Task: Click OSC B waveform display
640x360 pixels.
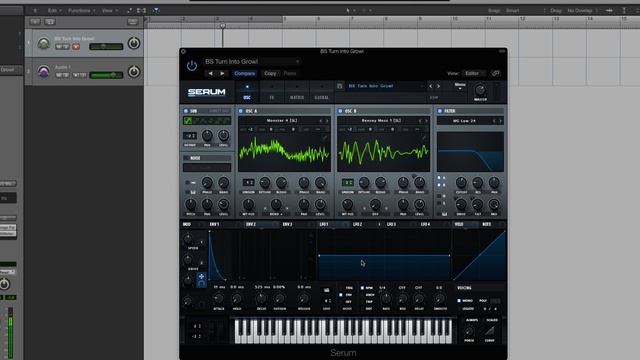Action: 384,152
